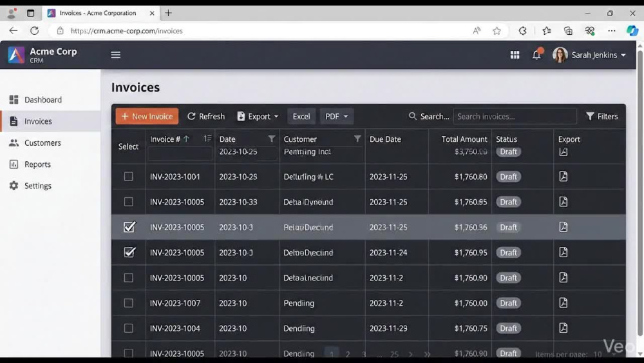Filter the Customer column

(x=357, y=139)
